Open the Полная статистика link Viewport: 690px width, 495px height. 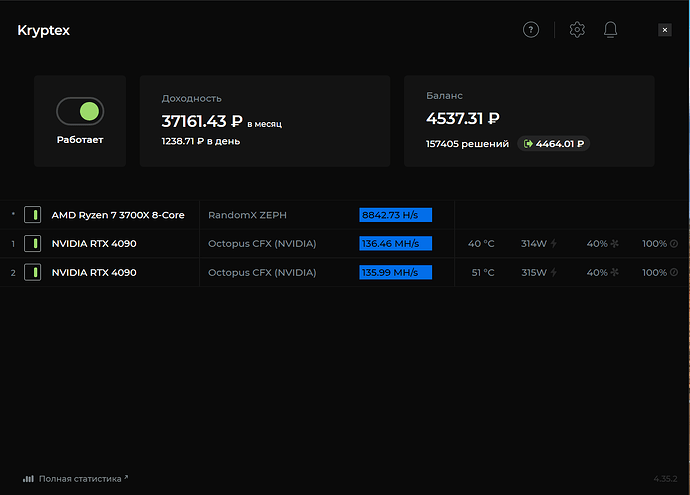click(x=80, y=479)
